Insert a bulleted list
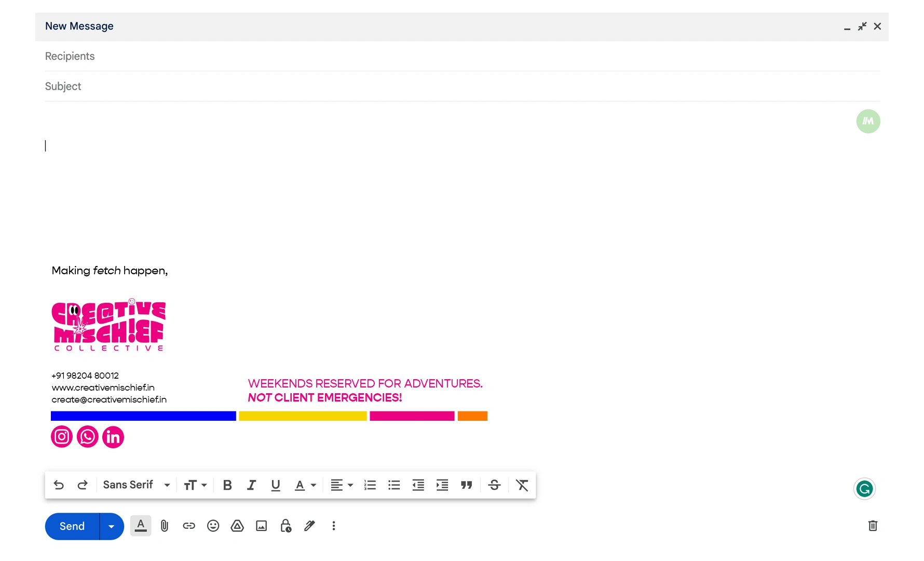The height and width of the screenshot is (561, 924). 394,485
